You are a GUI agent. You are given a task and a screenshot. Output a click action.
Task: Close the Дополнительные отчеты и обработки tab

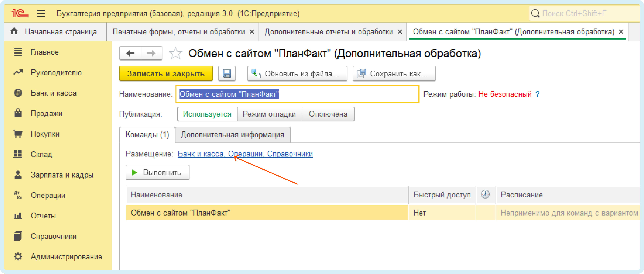[x=400, y=32]
